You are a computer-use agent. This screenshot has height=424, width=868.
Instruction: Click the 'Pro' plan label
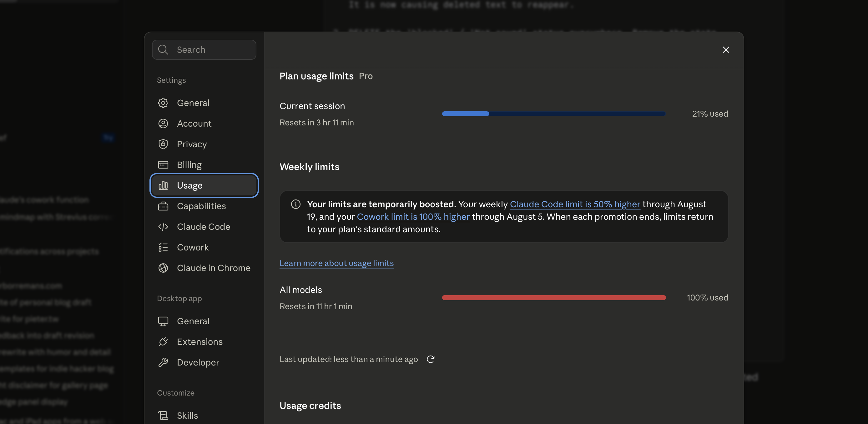(x=366, y=76)
